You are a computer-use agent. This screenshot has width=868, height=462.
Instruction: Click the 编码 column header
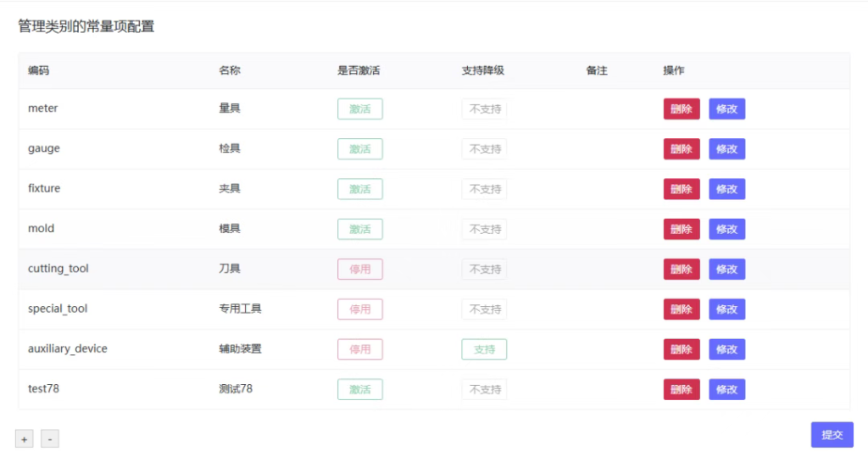click(38, 70)
